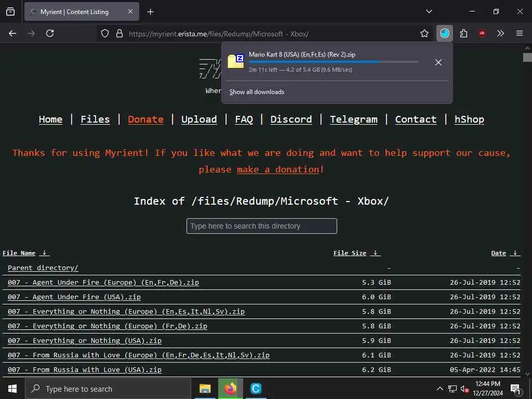Open the blue C app in taskbar

click(256, 389)
